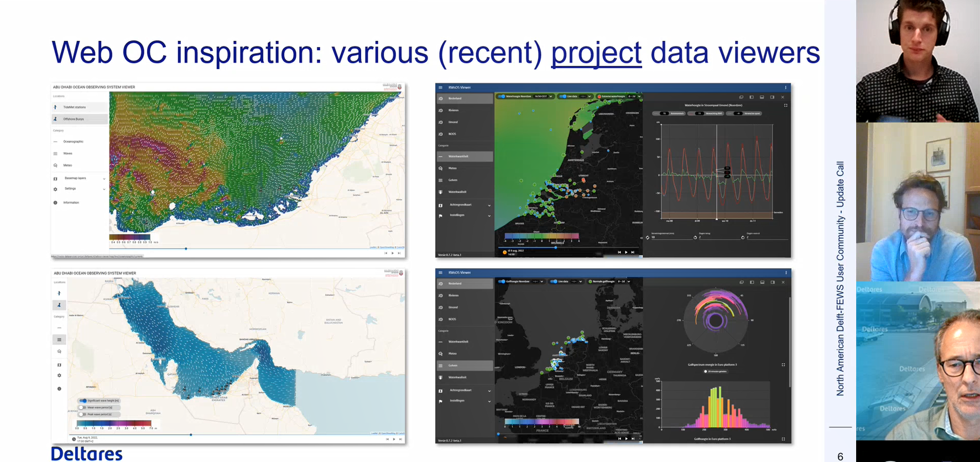Click time slider handle in Persian Gulf viewer
The height and width of the screenshot is (462, 980).
(191, 435)
